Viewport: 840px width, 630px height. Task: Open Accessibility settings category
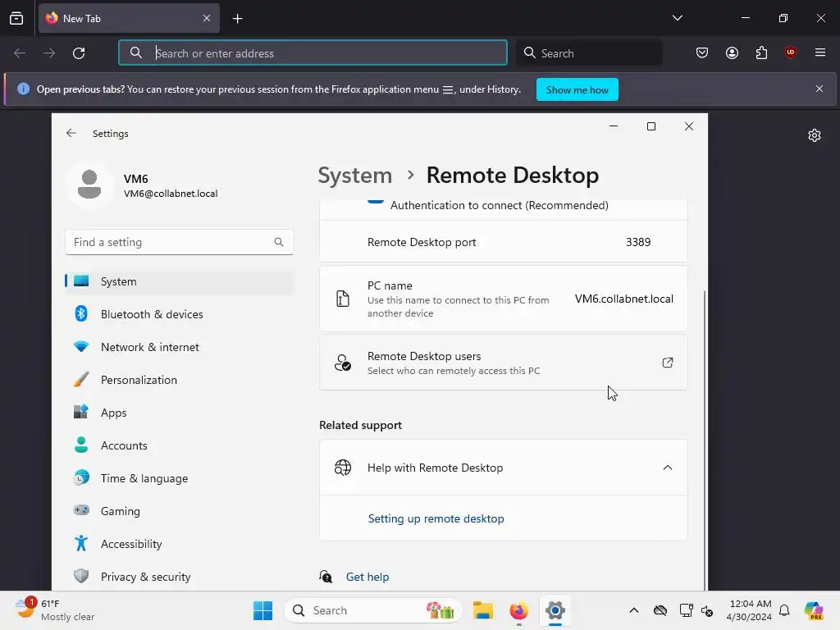click(180, 545)
